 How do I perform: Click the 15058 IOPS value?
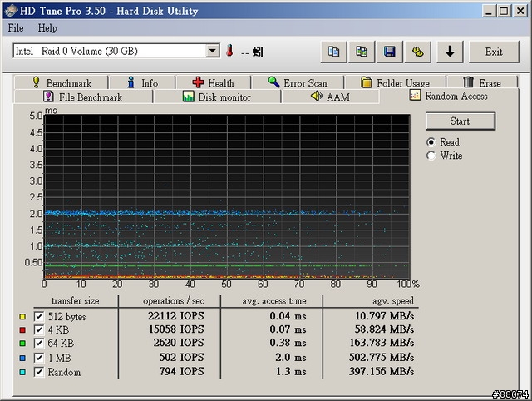[176, 329]
